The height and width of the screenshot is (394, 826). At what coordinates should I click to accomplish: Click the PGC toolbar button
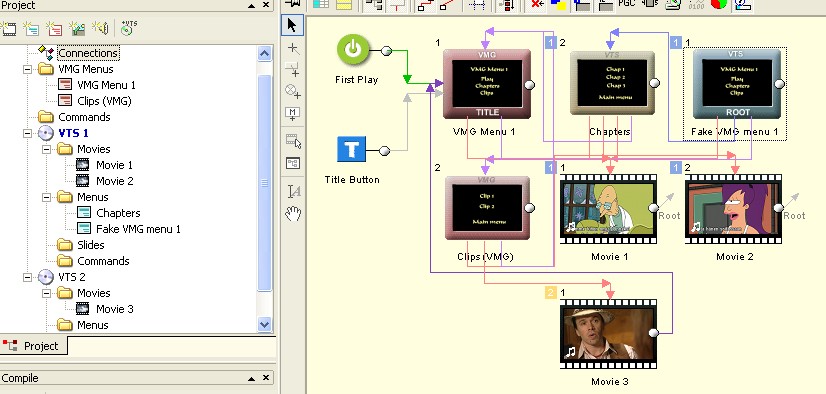click(626, 4)
